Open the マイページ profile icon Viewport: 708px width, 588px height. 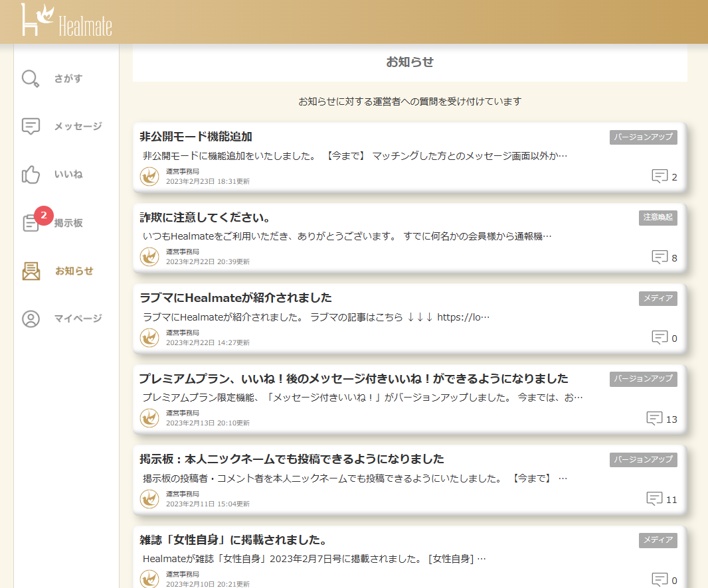point(31,319)
